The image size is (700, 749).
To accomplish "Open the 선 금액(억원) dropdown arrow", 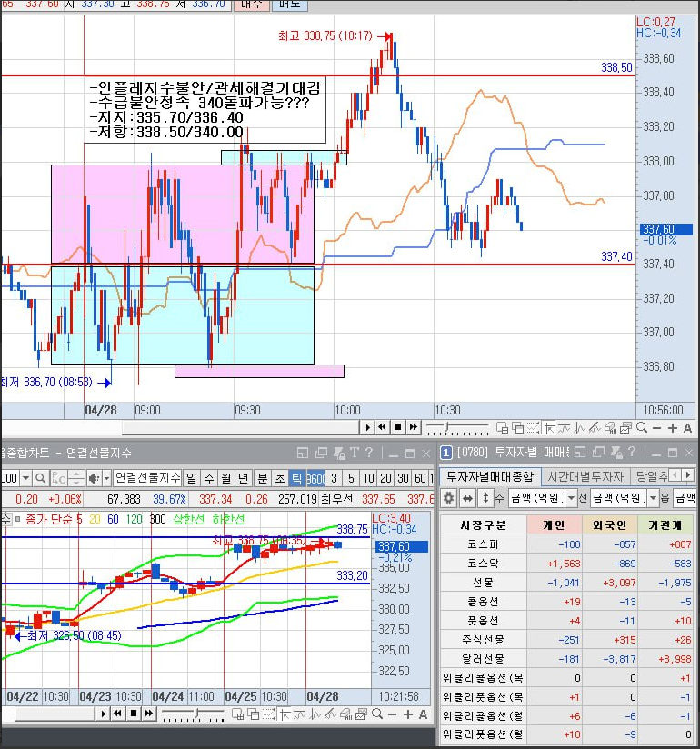I will click(x=653, y=498).
